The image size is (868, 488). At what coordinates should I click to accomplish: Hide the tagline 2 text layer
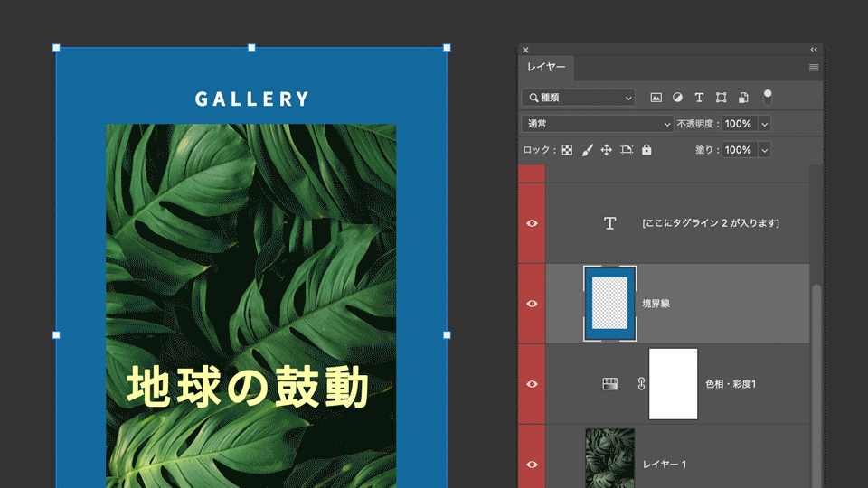coord(532,223)
